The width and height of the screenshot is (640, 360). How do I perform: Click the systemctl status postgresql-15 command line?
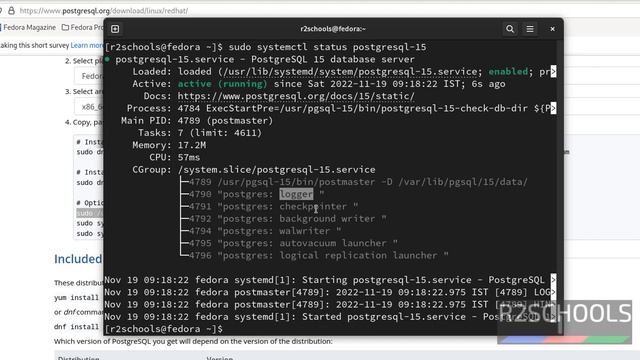click(x=265, y=47)
